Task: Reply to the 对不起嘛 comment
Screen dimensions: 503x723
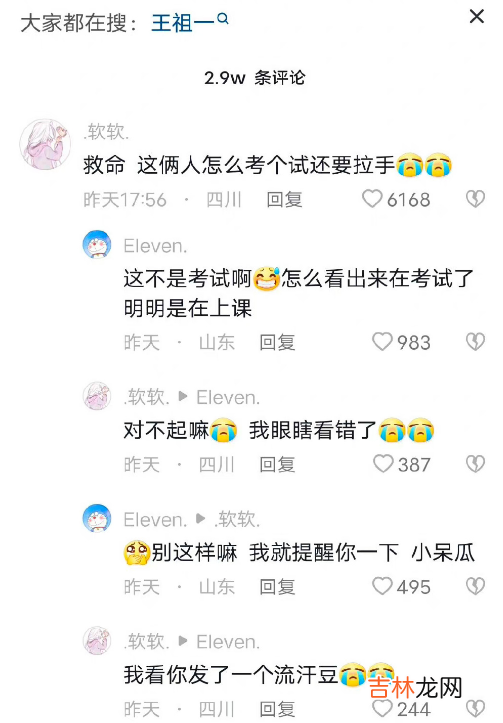Action: coord(277,464)
